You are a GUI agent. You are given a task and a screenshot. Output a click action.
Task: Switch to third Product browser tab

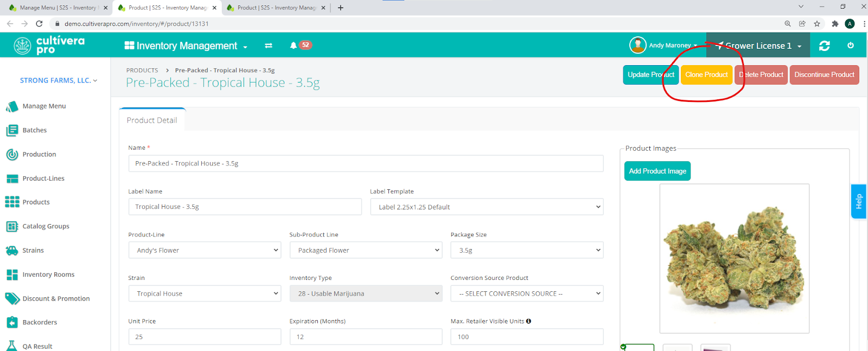point(276,8)
